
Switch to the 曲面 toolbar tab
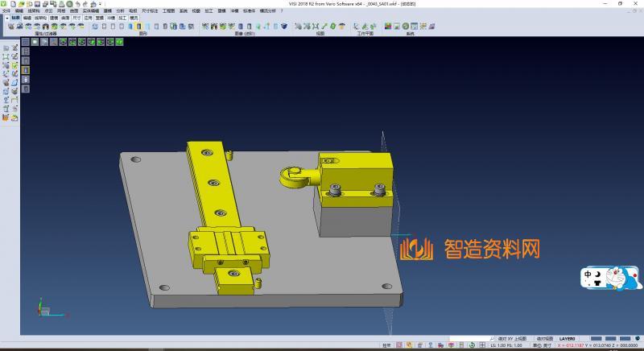coord(64,17)
